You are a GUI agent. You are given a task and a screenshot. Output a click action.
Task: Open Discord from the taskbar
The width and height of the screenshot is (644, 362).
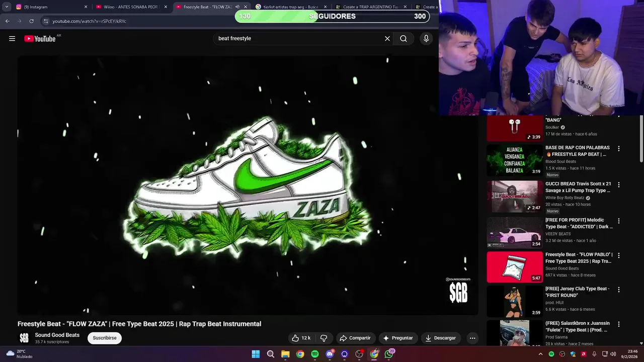(x=330, y=354)
